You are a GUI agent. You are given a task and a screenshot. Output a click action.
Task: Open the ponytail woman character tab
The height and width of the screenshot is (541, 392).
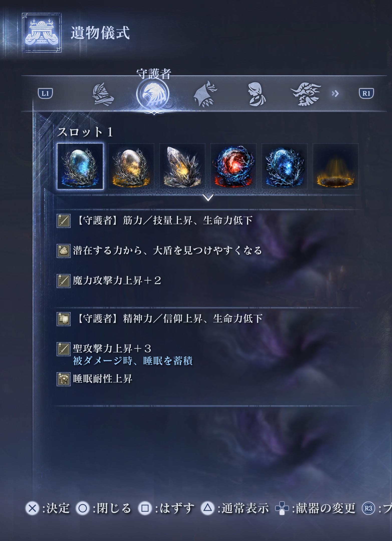pos(256,94)
